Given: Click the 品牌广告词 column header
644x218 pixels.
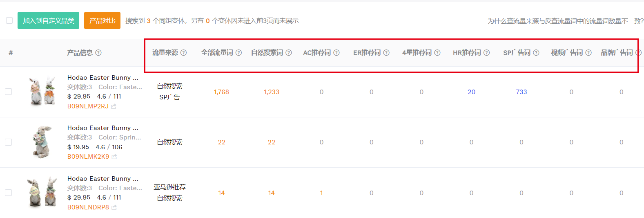Looking at the screenshot, I should (x=617, y=53).
